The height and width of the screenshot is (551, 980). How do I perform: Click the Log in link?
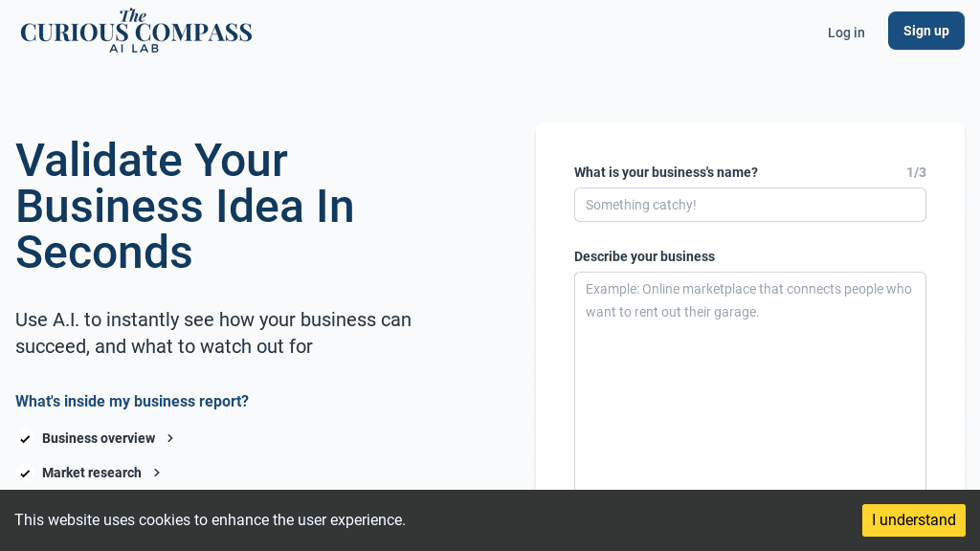(846, 33)
